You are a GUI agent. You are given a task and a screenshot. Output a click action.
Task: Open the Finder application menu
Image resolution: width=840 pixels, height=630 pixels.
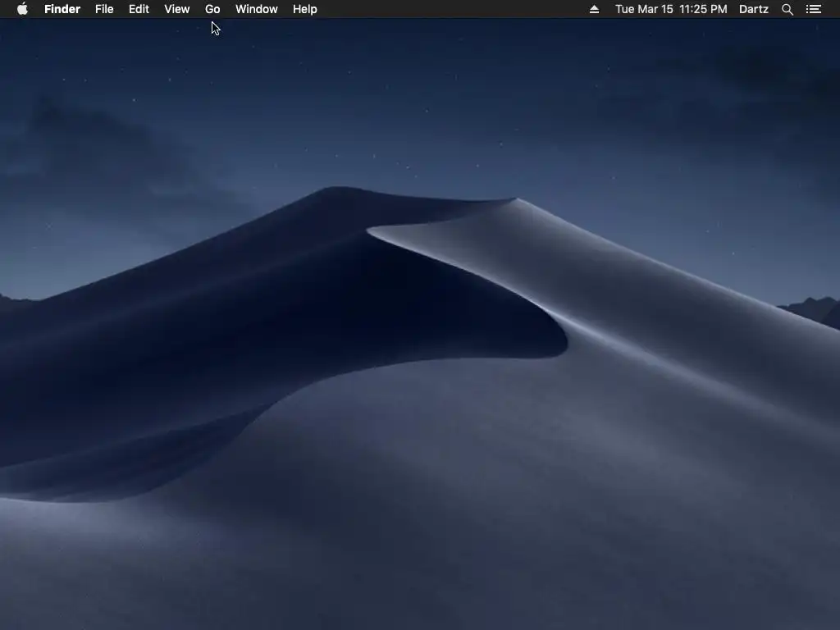pos(62,9)
